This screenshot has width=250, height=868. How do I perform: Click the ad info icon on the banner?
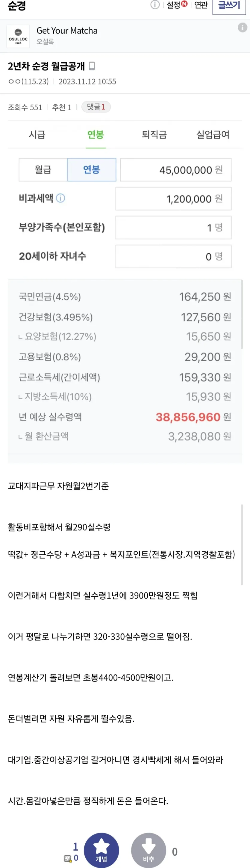[x=242, y=28]
